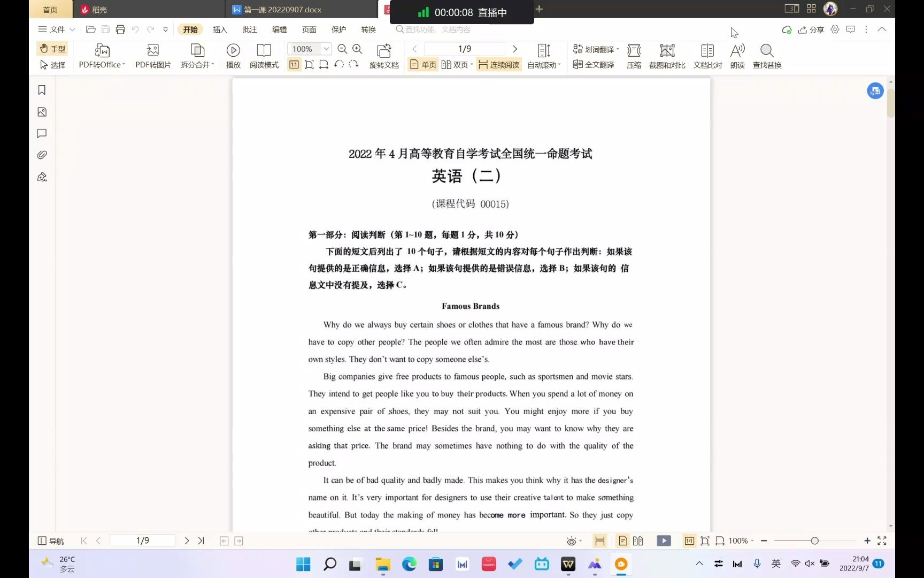Image resolution: width=924 pixels, height=578 pixels.
Task: Click the zoom slider handle
Action: [814, 541]
